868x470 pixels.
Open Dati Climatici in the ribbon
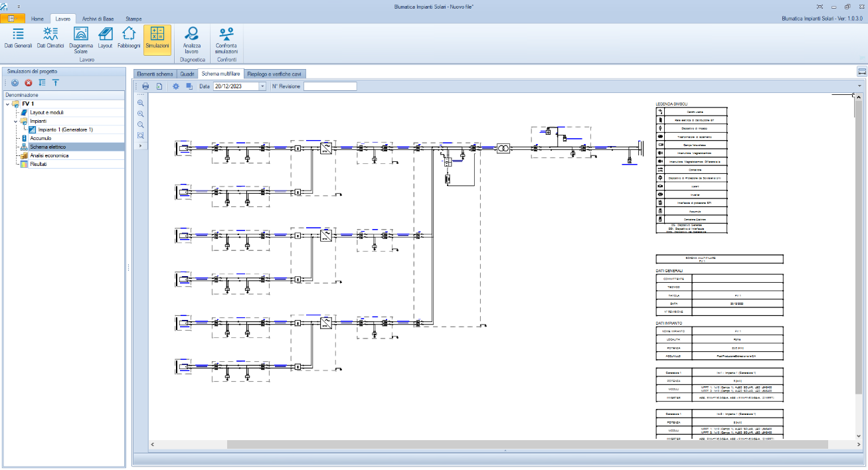tap(50, 39)
